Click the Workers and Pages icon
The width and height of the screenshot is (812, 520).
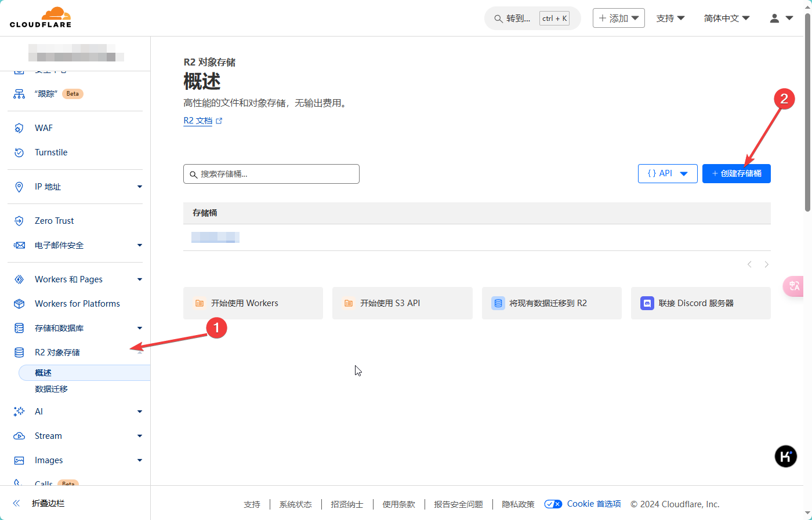[x=19, y=279]
